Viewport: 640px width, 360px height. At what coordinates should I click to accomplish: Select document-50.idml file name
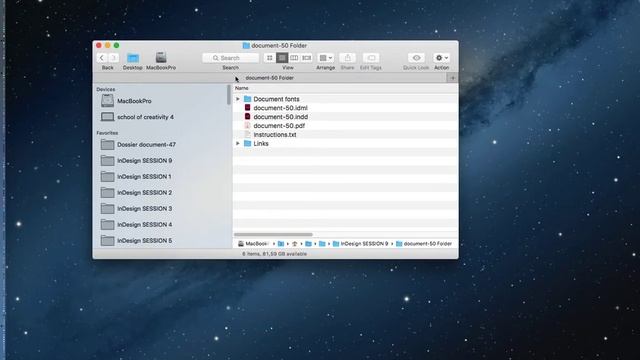[280, 108]
